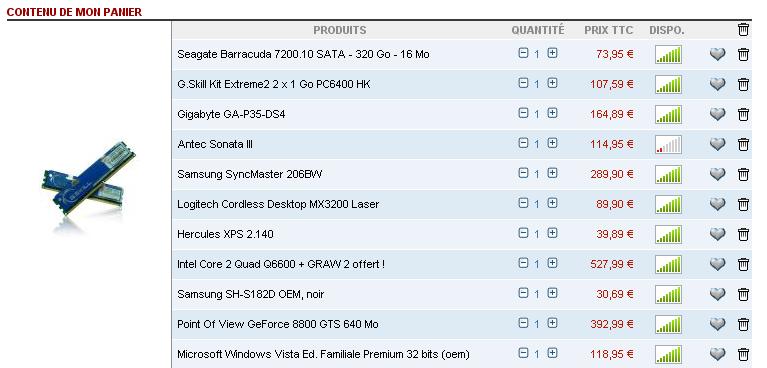Delete Logitech Cordless Desktop MX3200 from the cart

743,205
